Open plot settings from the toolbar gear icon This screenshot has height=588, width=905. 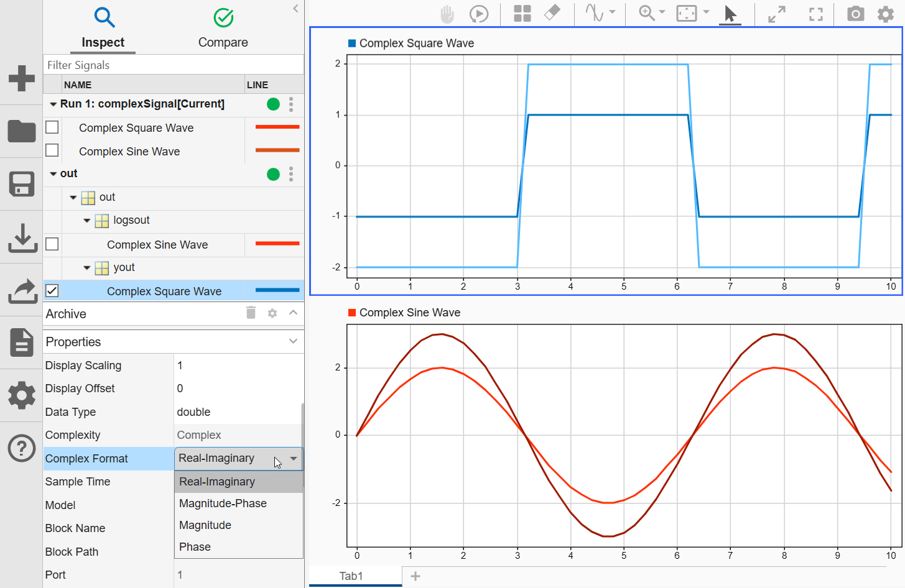(886, 14)
